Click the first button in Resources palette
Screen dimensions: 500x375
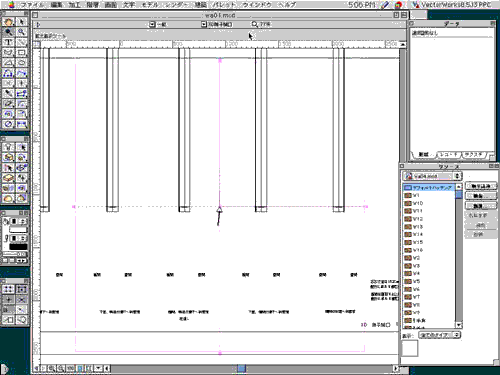[x=480, y=186]
